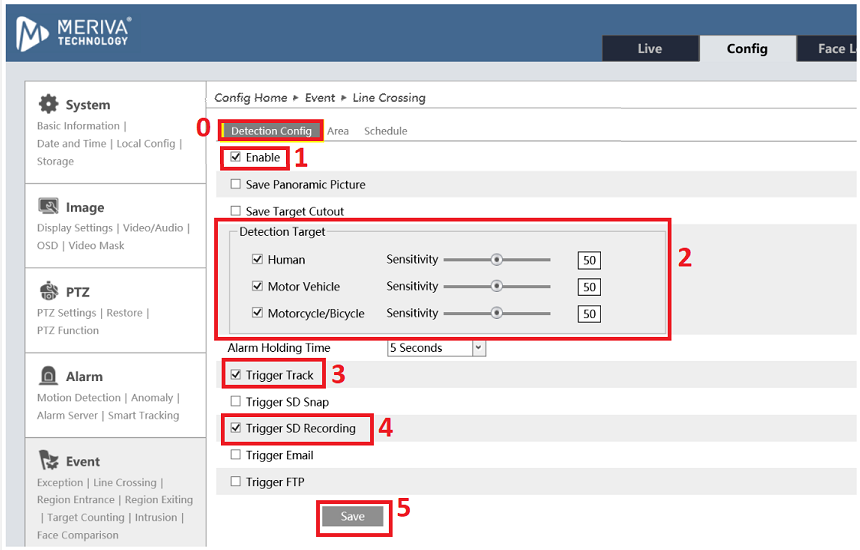Open the Area tab
Viewport: 860px width, 550px height.
point(338,131)
